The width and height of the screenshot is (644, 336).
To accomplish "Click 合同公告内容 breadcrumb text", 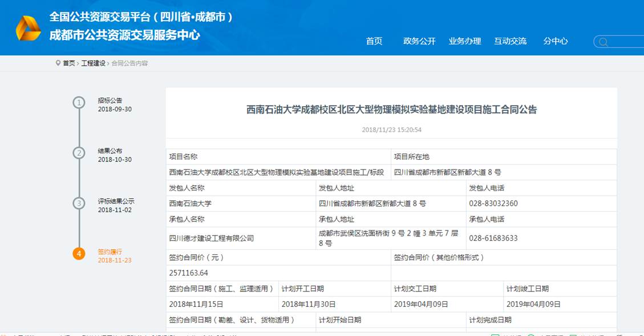I will 129,63.
